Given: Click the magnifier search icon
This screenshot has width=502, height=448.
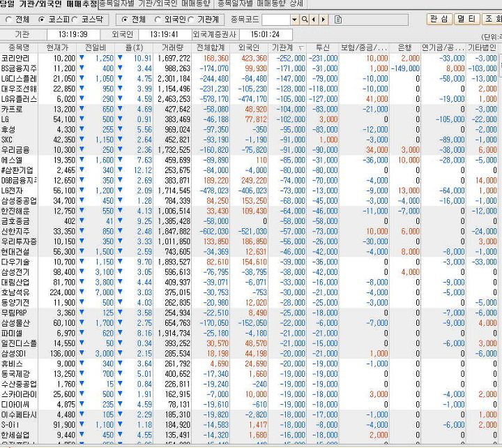Looking at the screenshot, I should (305, 20).
